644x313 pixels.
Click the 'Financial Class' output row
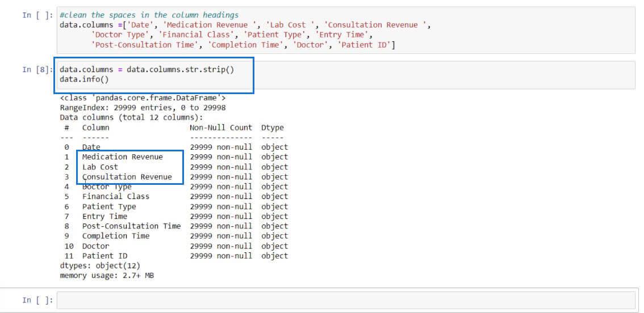pyautogui.click(x=176, y=197)
